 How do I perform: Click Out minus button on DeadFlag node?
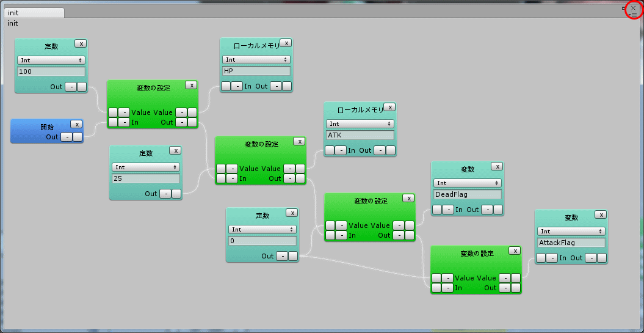[x=487, y=210]
